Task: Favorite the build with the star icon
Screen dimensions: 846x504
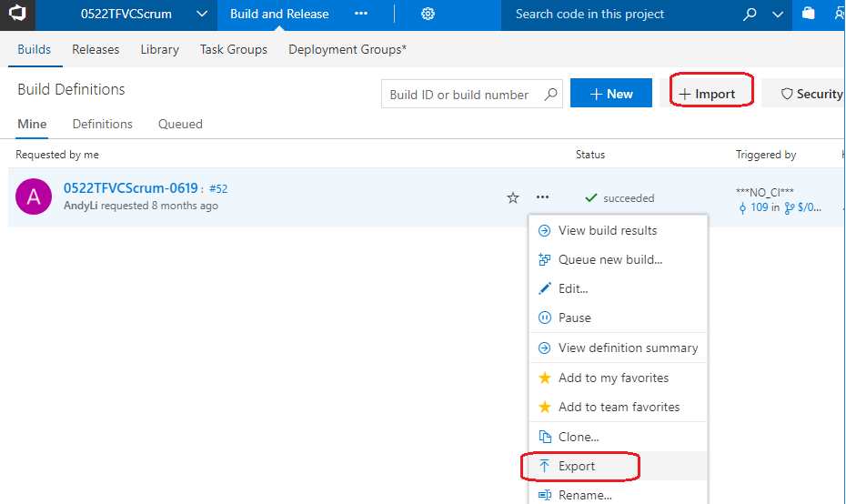Action: click(x=513, y=197)
